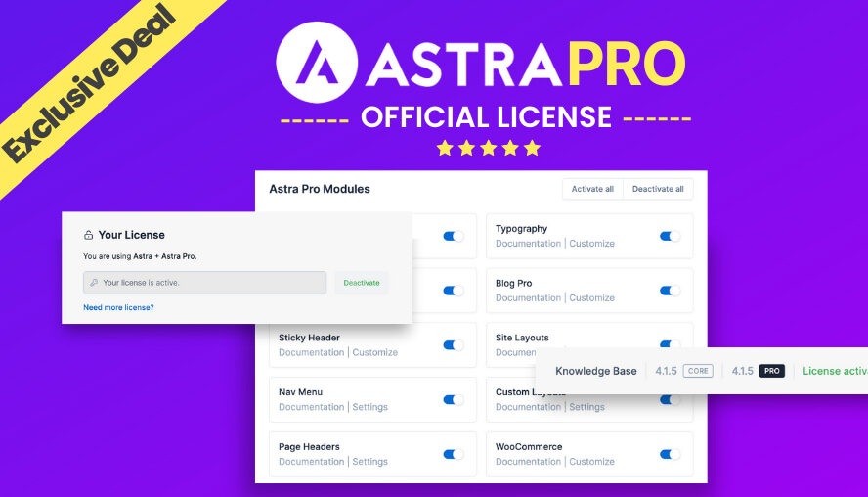This screenshot has height=497, width=868.
Task: Open the Knowledge Base link
Action: 595,371
